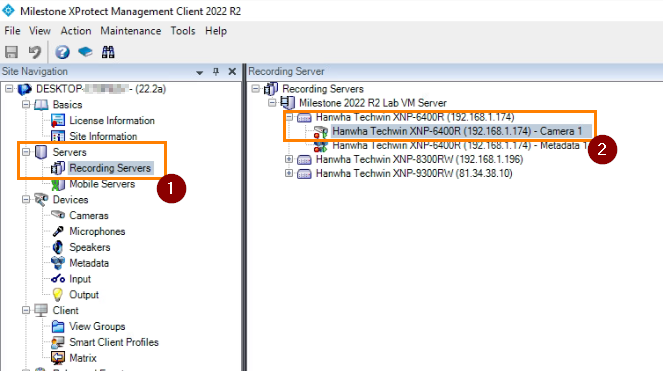The width and height of the screenshot is (663, 371).
Task: Click the blue book toolbar icon
Action: [x=85, y=52]
